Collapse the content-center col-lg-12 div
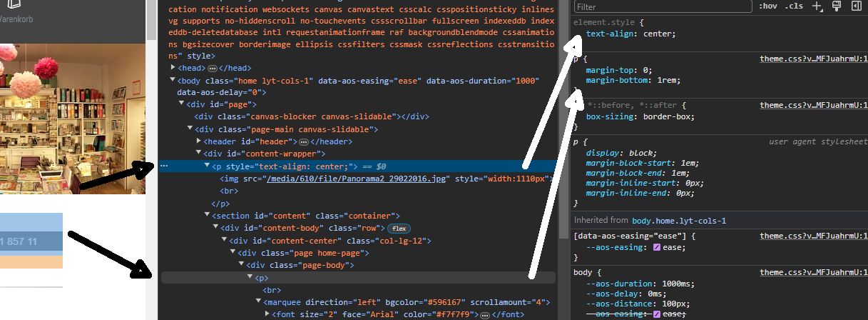 click(224, 241)
